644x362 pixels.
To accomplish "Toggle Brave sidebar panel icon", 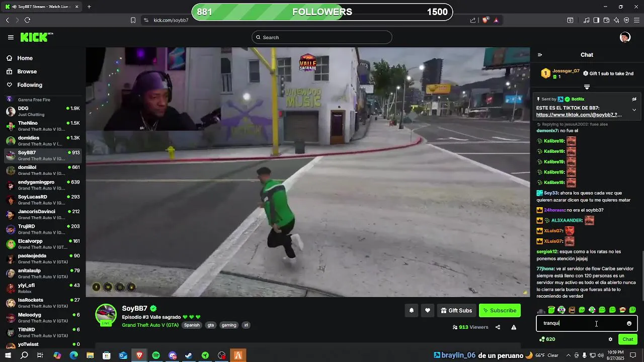I will point(596,20).
